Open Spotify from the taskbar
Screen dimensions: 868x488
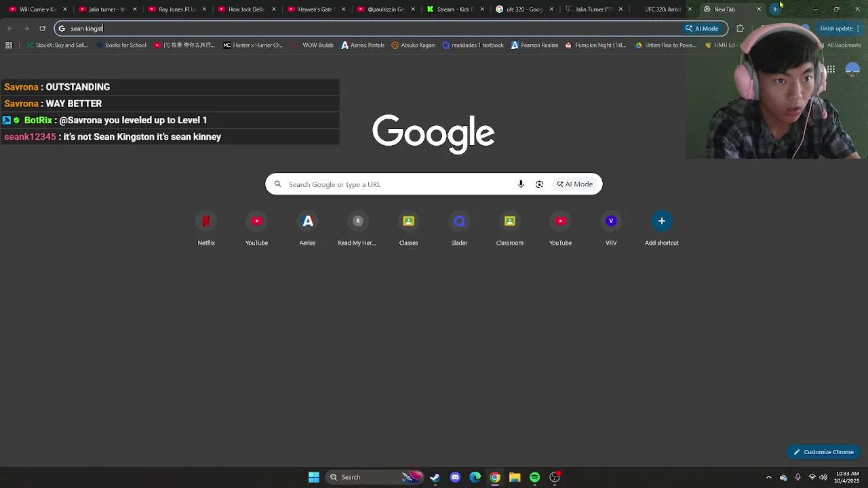535,477
